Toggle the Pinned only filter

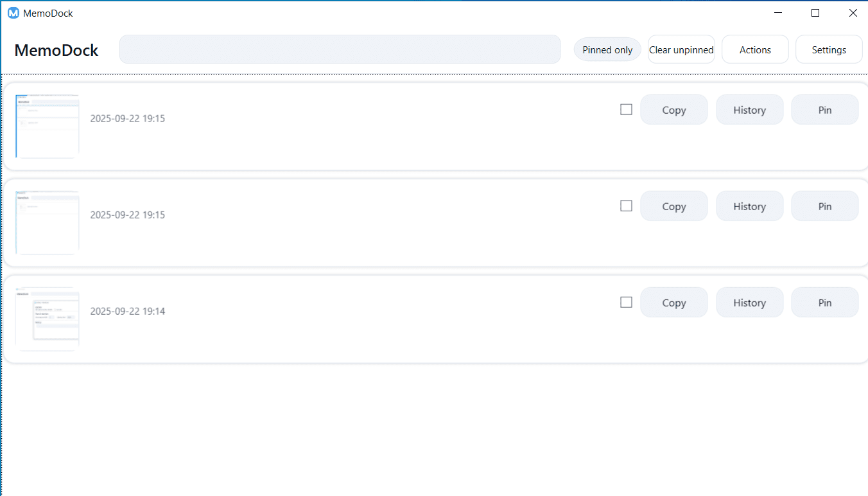coord(607,49)
